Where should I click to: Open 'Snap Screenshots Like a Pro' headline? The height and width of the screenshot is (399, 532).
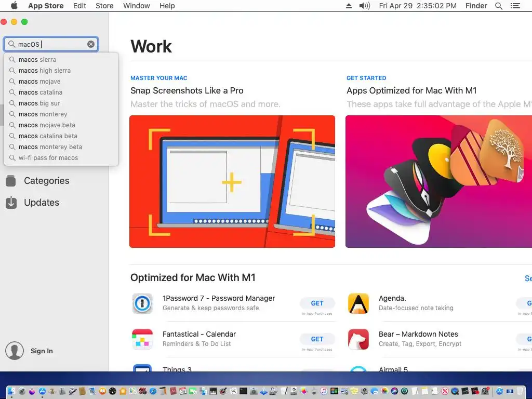tap(187, 90)
